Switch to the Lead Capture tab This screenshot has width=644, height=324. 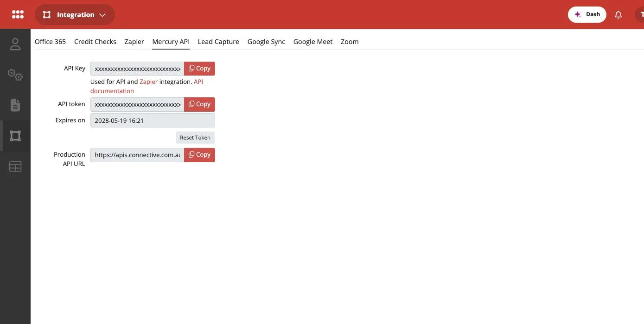(218, 42)
